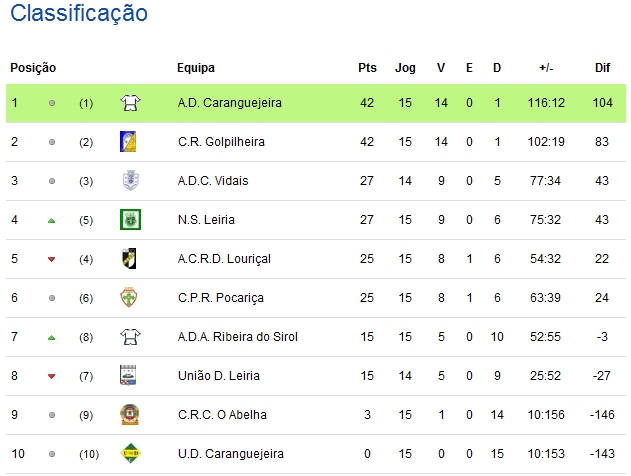Click the A.D.C. Vidais club badge

(x=129, y=180)
